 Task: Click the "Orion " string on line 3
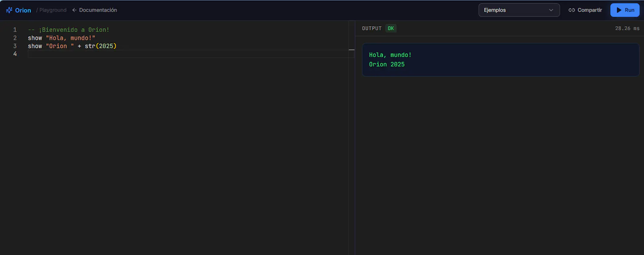[x=60, y=46]
